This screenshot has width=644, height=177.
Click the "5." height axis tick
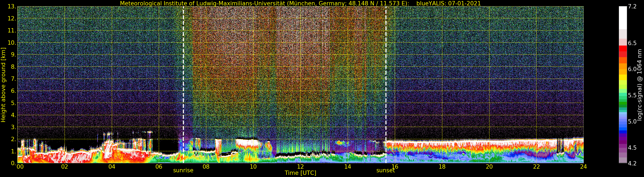coord(14,103)
